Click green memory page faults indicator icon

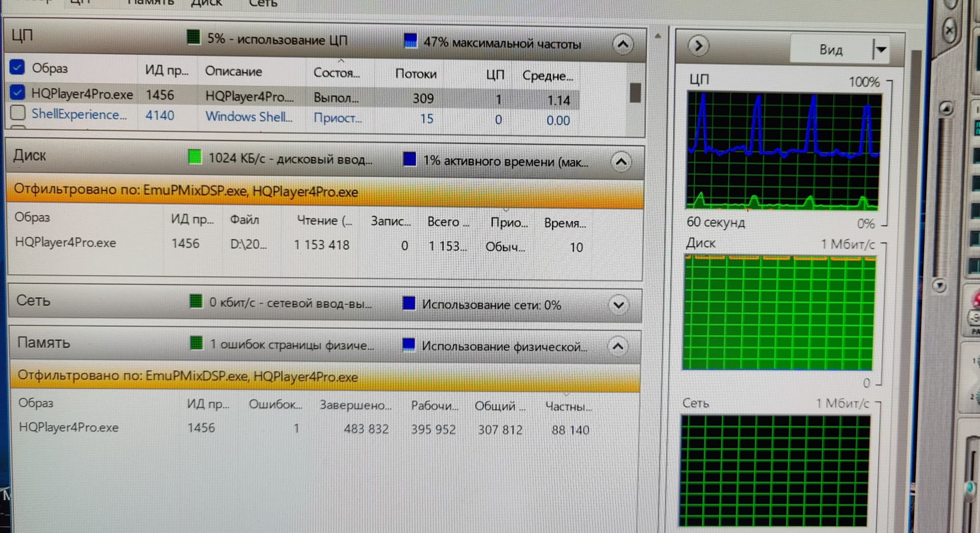[197, 343]
